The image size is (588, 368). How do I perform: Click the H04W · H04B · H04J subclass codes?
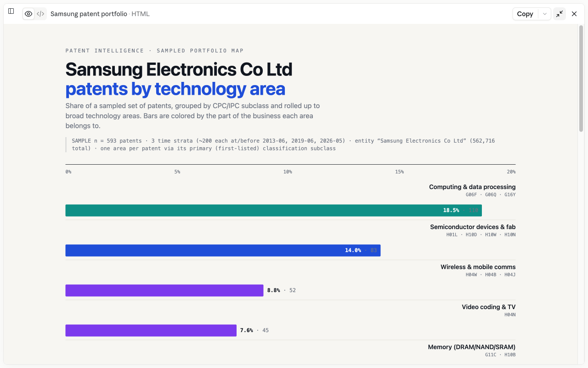pos(491,275)
